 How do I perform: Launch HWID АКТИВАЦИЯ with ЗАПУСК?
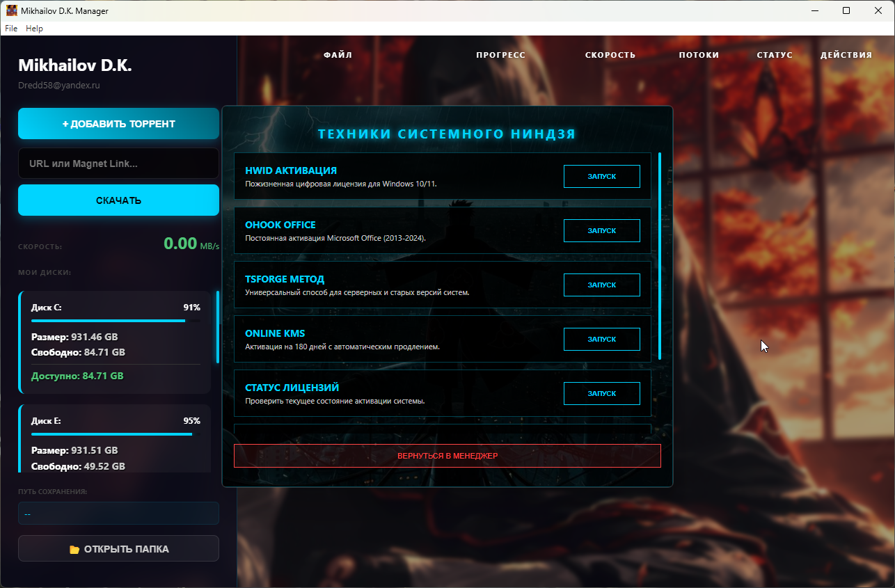(x=602, y=176)
